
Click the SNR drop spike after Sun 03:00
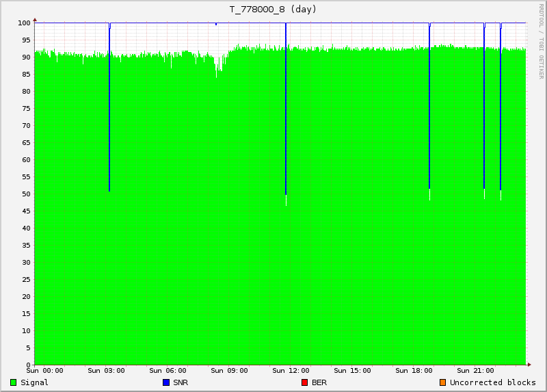[109, 107]
